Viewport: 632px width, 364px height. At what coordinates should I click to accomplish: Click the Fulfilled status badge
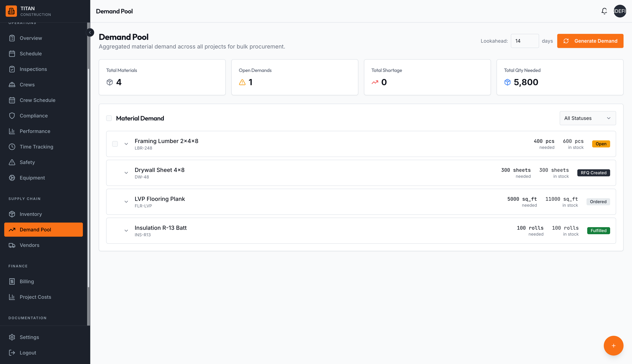click(x=598, y=231)
